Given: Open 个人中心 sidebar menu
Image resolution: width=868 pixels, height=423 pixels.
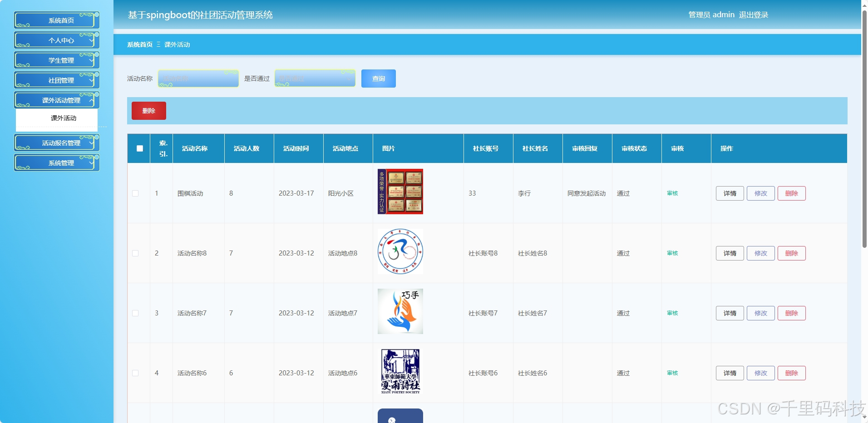Looking at the screenshot, I should click(57, 40).
